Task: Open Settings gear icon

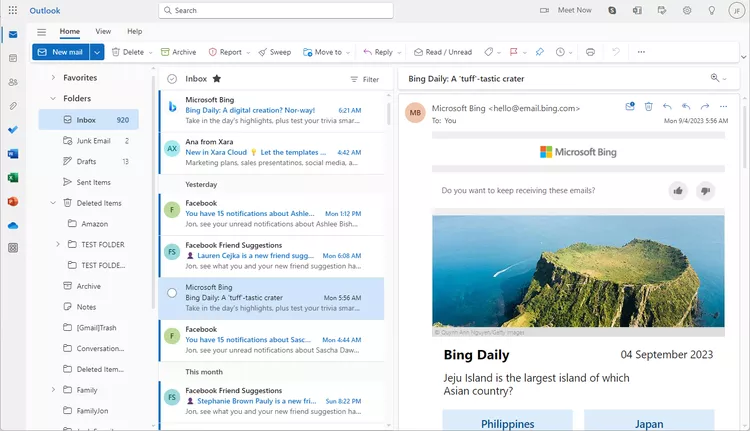Action: pyautogui.click(x=687, y=10)
